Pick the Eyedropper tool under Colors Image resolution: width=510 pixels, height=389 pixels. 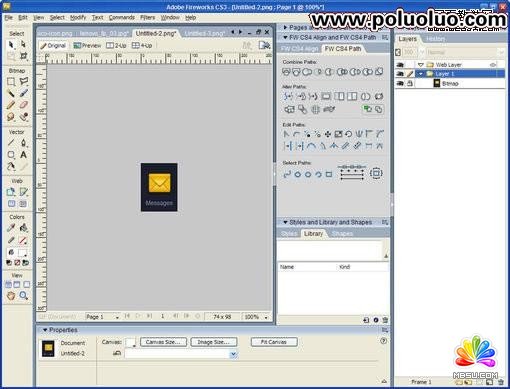11,228
